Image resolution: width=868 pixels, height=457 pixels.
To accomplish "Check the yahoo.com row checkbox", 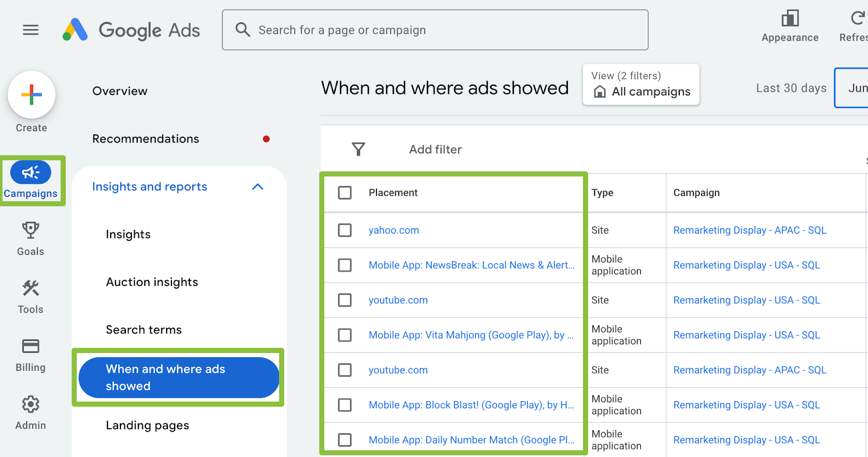I will click(344, 230).
